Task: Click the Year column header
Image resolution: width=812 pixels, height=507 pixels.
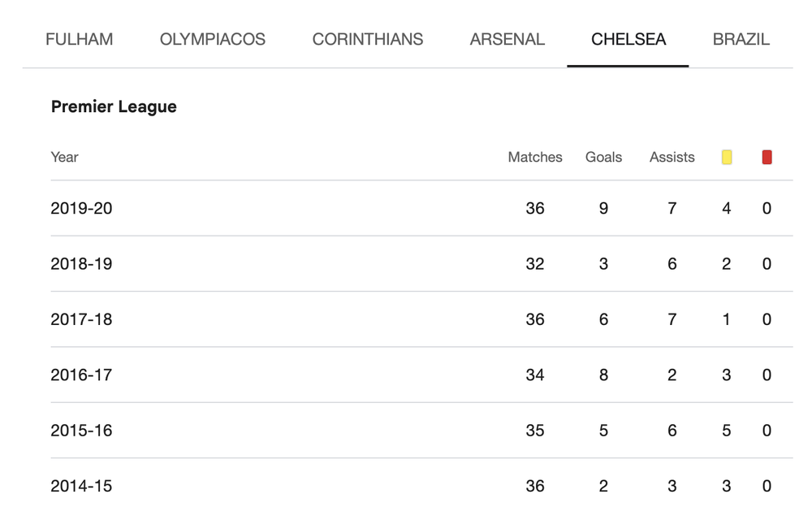Action: pos(64,157)
